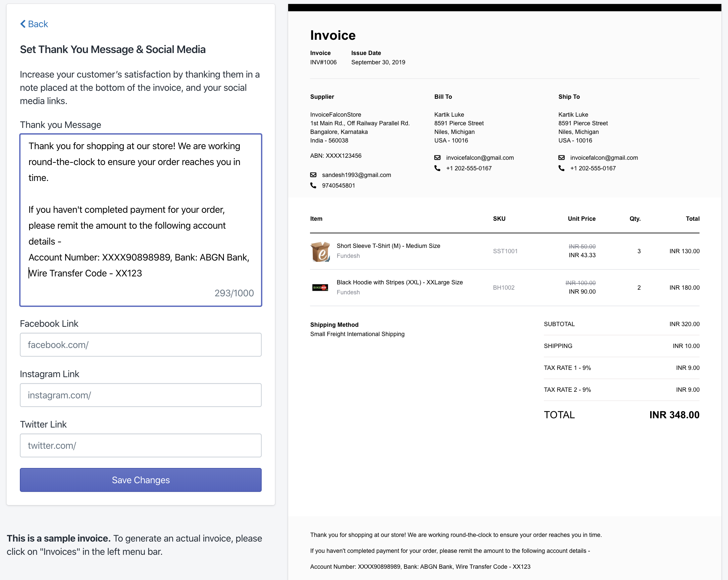Screen dimensions: 728x580
Task: Click the Save Changes button
Action: click(141, 480)
